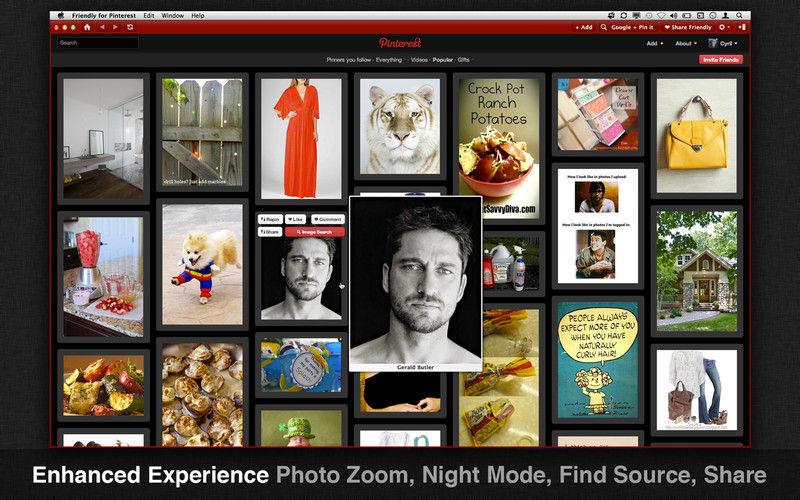The image size is (800, 500).
Task: Select Pinners you follow filter
Action: tap(349, 60)
